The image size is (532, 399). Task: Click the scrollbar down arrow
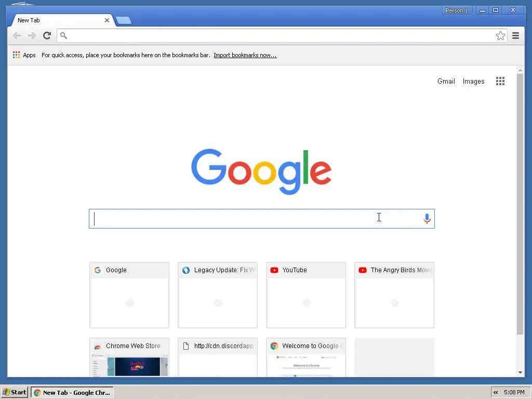tap(520, 373)
